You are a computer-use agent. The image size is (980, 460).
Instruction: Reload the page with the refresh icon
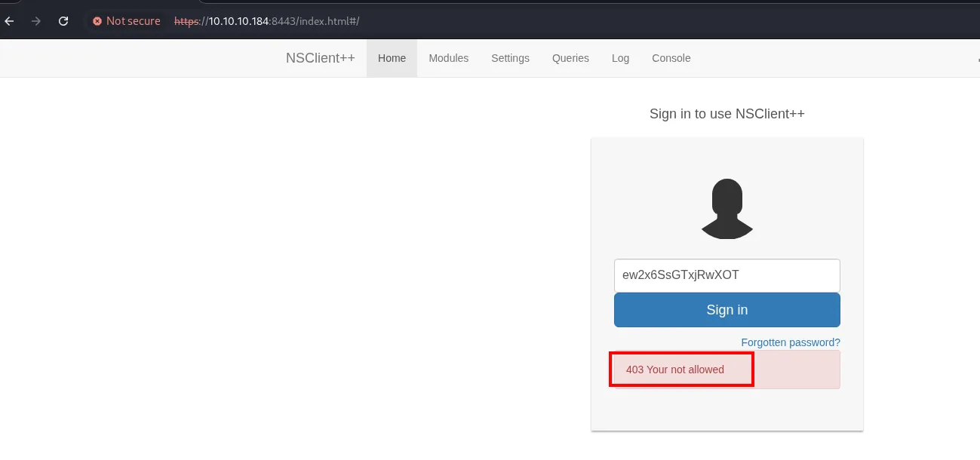(63, 21)
